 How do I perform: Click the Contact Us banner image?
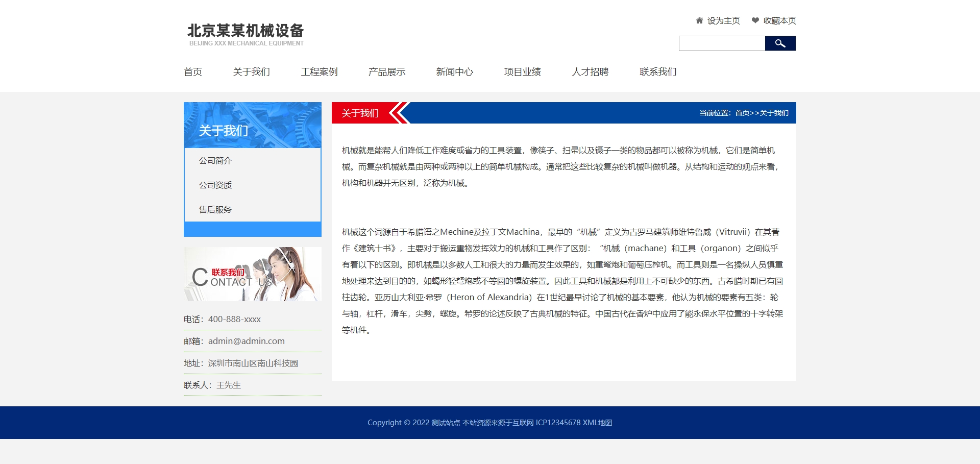tap(253, 274)
